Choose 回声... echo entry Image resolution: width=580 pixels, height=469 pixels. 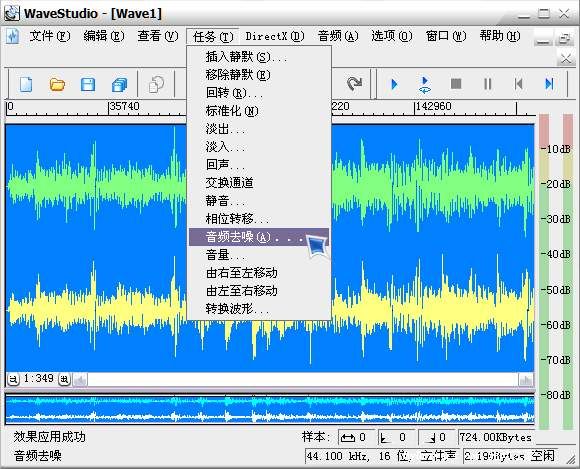point(259,165)
